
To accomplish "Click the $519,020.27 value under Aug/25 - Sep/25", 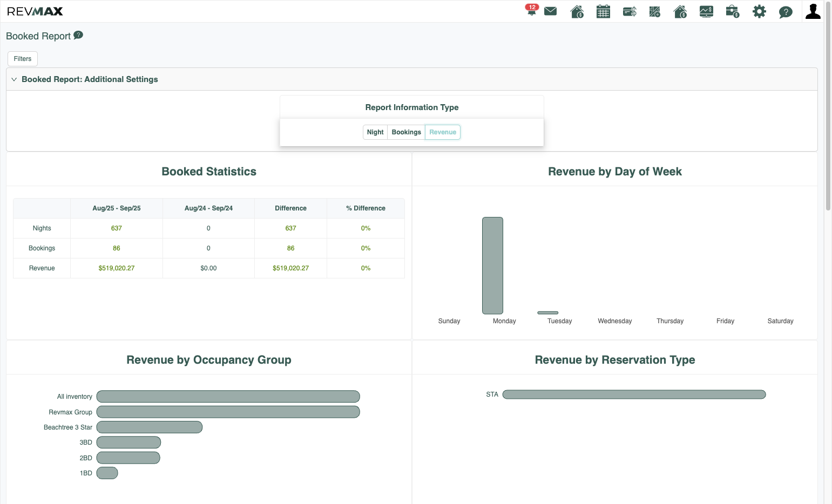I will click(x=117, y=268).
